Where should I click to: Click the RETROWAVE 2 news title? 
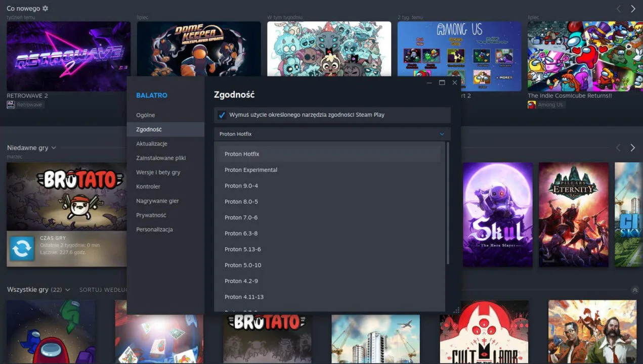click(x=27, y=96)
